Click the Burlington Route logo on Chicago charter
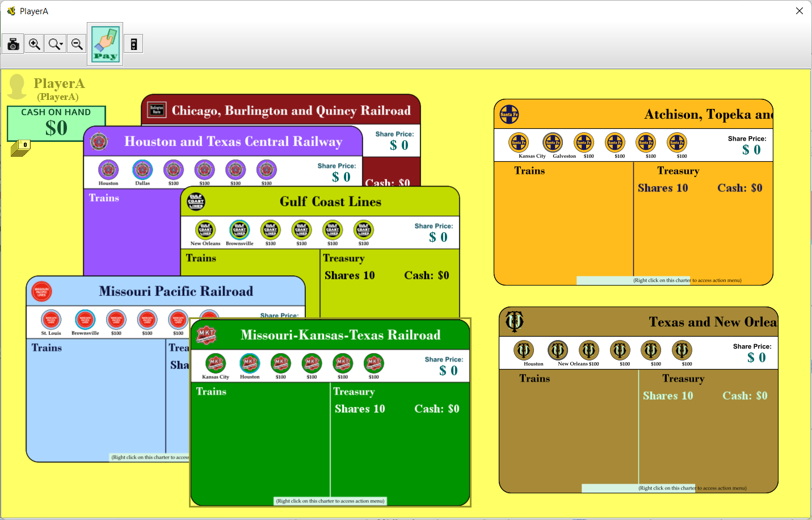 [157, 110]
